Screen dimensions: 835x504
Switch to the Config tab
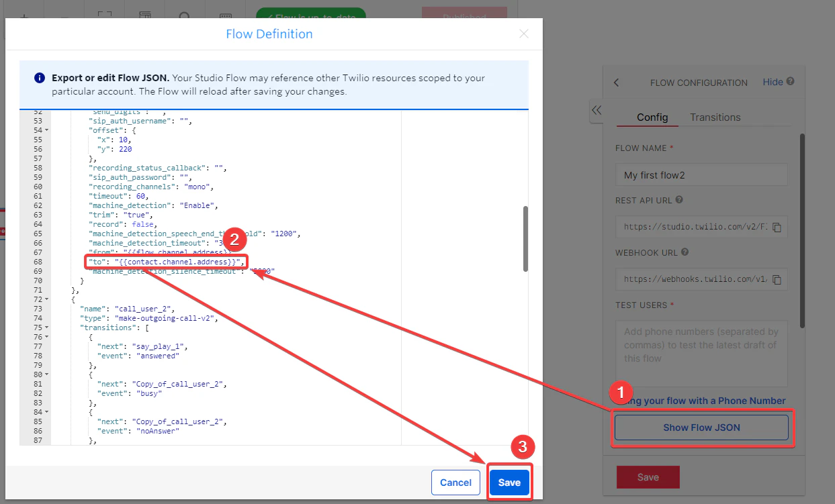(652, 117)
